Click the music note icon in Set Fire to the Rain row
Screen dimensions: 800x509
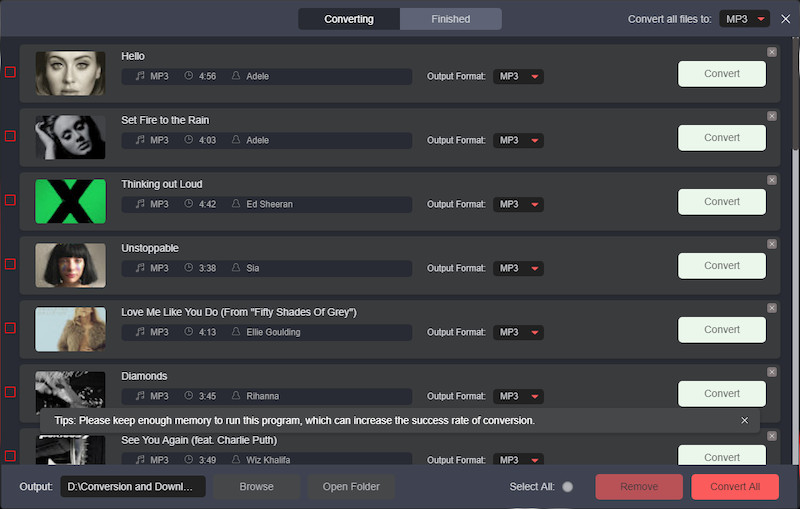click(140, 139)
